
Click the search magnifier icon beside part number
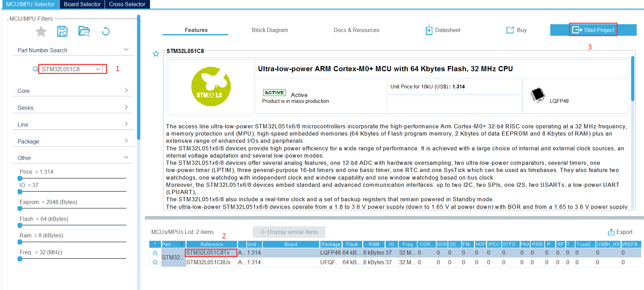point(35,69)
